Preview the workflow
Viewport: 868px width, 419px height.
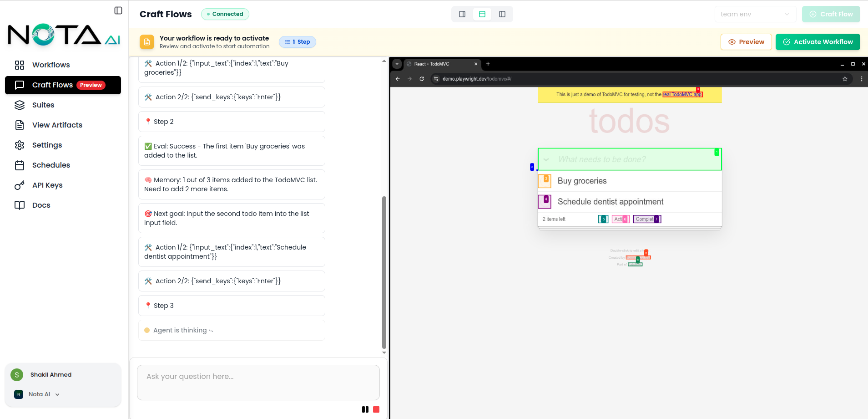pyautogui.click(x=746, y=41)
